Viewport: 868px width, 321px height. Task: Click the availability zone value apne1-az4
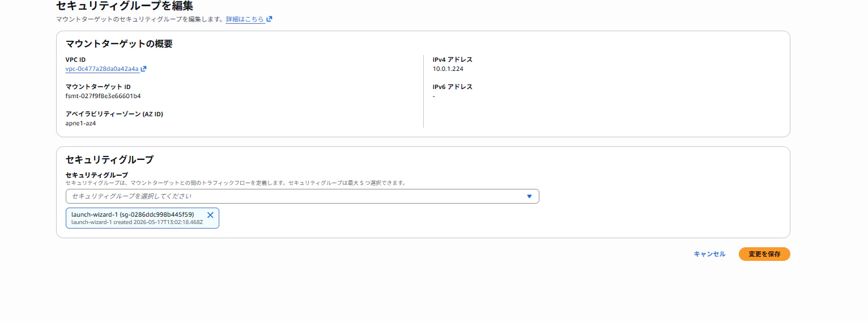[80, 123]
